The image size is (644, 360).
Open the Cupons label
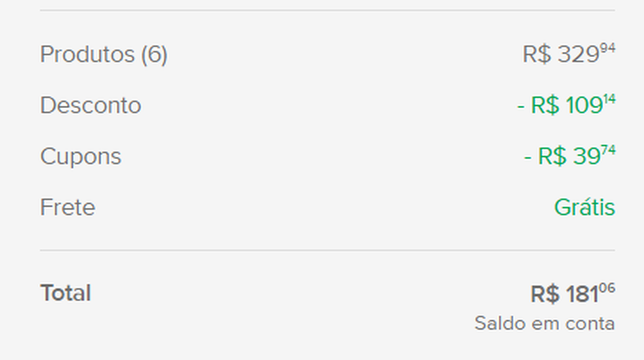[x=81, y=157]
